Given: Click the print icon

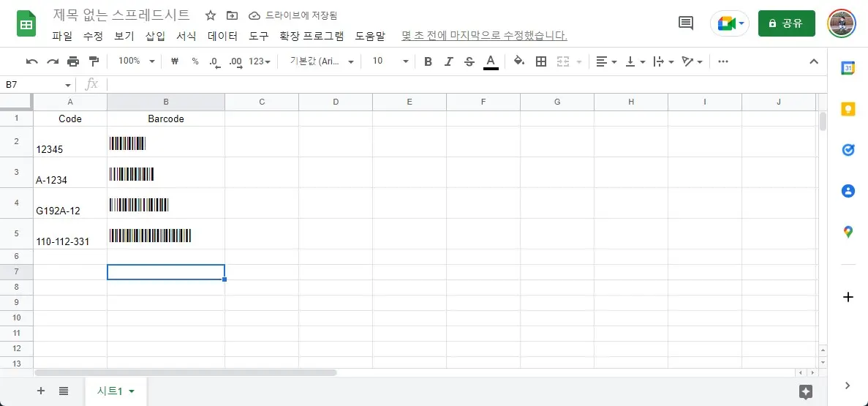Looking at the screenshot, I should [73, 61].
